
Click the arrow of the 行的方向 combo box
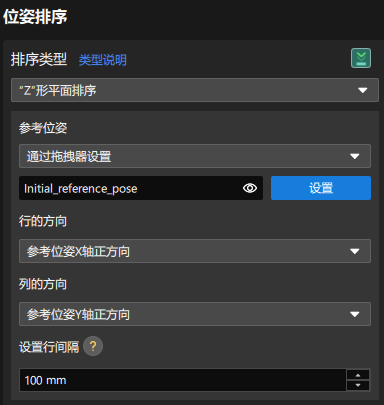(354, 251)
